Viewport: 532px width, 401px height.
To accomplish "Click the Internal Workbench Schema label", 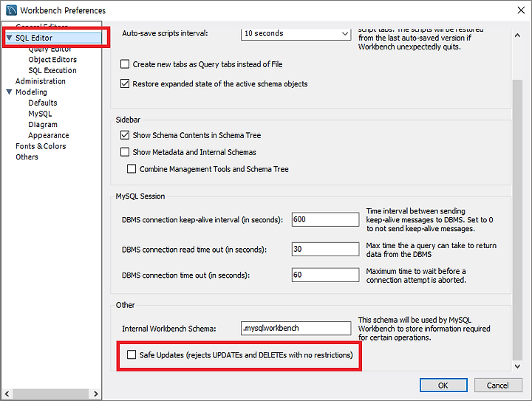I will coord(169,329).
